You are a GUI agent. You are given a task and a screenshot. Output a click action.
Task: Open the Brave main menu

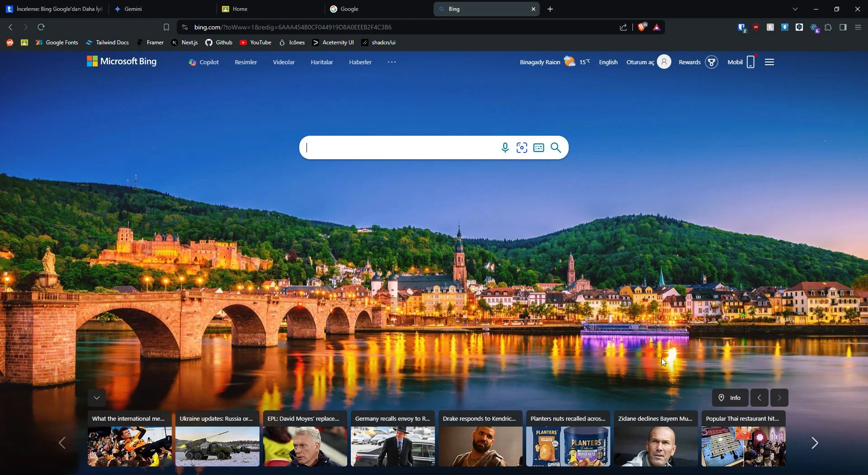[x=858, y=28]
